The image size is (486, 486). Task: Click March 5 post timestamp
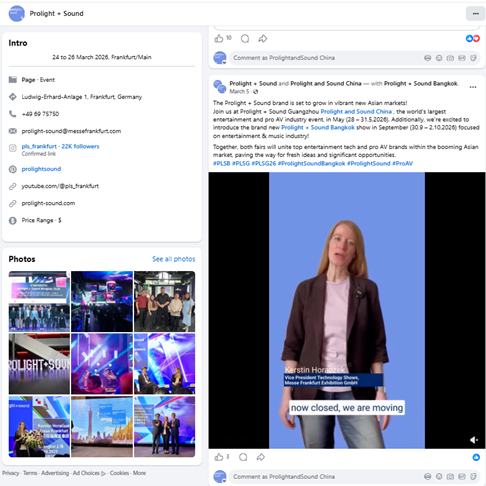239,91
